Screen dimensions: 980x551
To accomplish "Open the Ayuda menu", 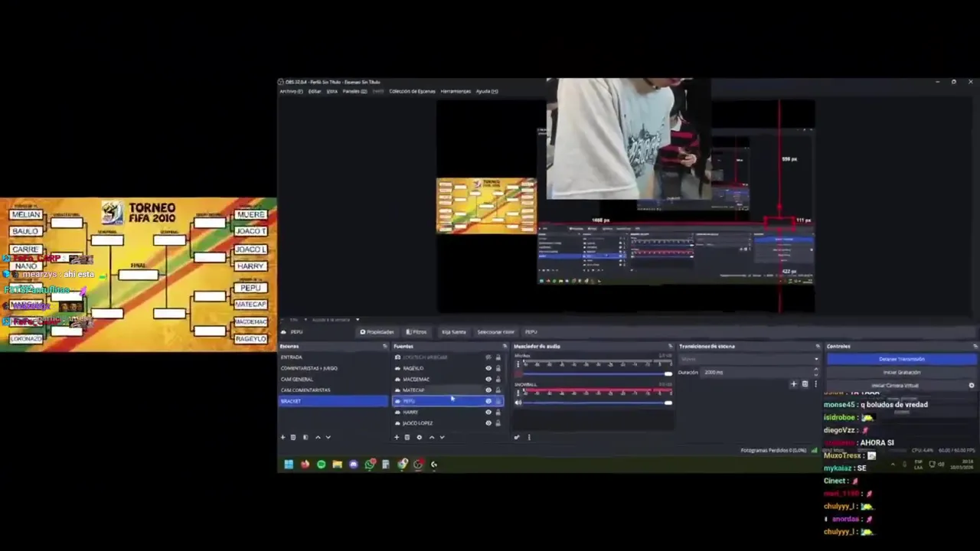I will pos(487,91).
